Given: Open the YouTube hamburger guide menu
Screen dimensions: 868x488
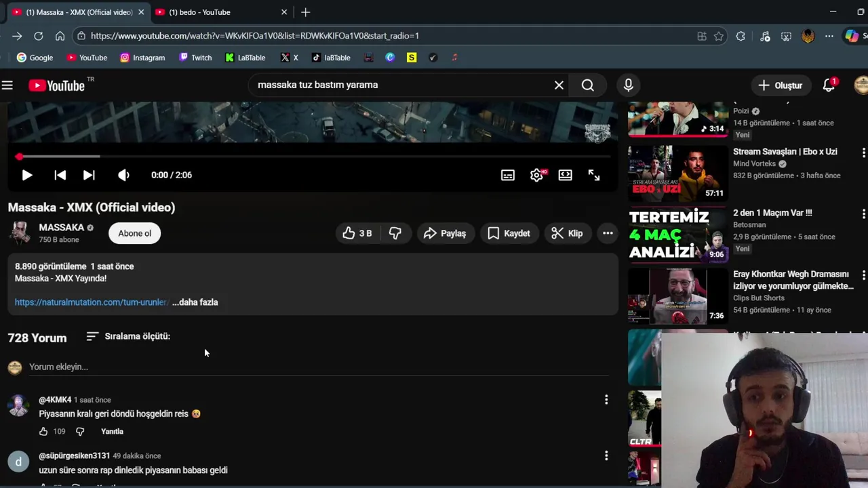Looking at the screenshot, I should pyautogui.click(x=7, y=85).
